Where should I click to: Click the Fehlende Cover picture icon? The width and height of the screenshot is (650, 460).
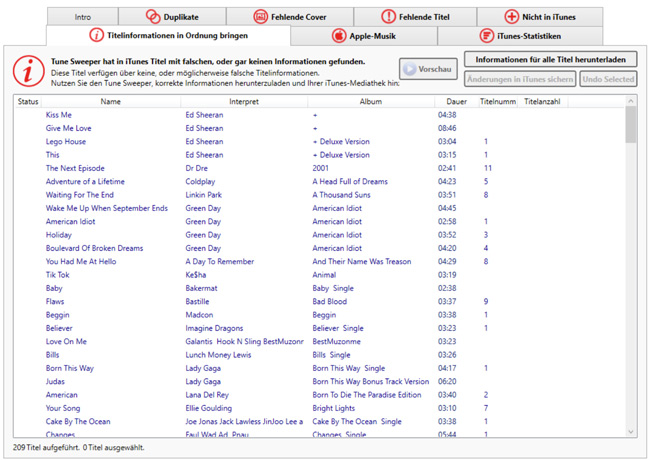point(260,17)
